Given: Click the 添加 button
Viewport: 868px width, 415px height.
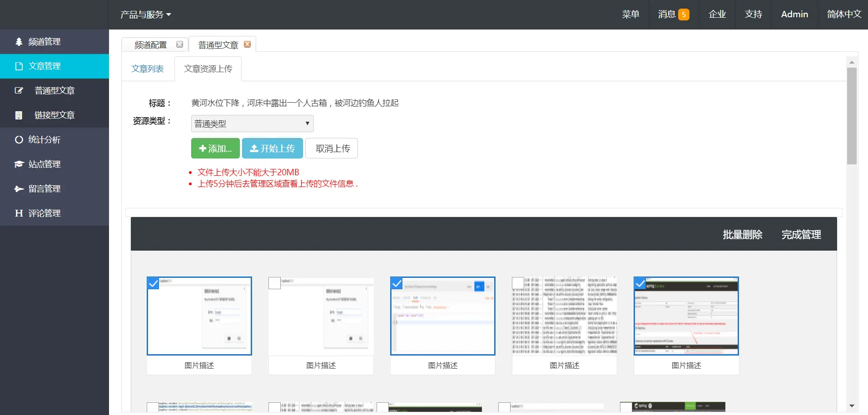Looking at the screenshot, I should [215, 148].
